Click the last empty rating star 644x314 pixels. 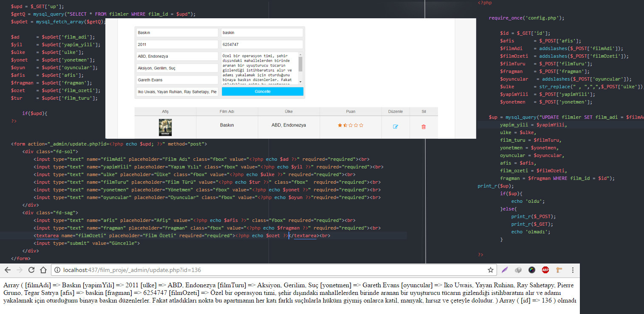pos(362,125)
